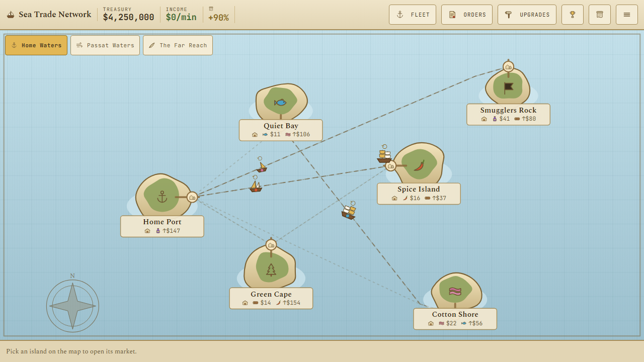The image size is (644, 362).
Task: Click Spice Island's ↑$37 price
Action: [x=439, y=199]
